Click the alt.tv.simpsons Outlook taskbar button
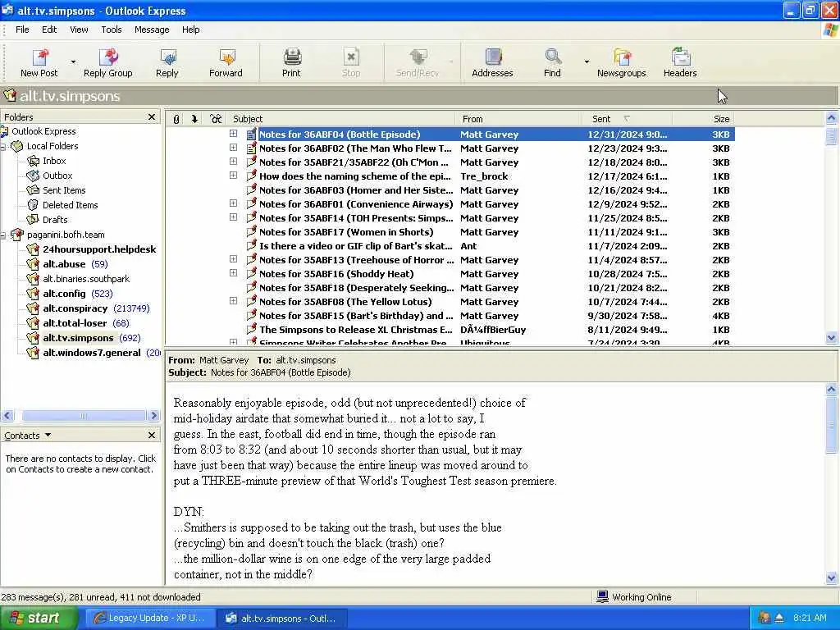The height and width of the screenshot is (630, 840). point(282,619)
